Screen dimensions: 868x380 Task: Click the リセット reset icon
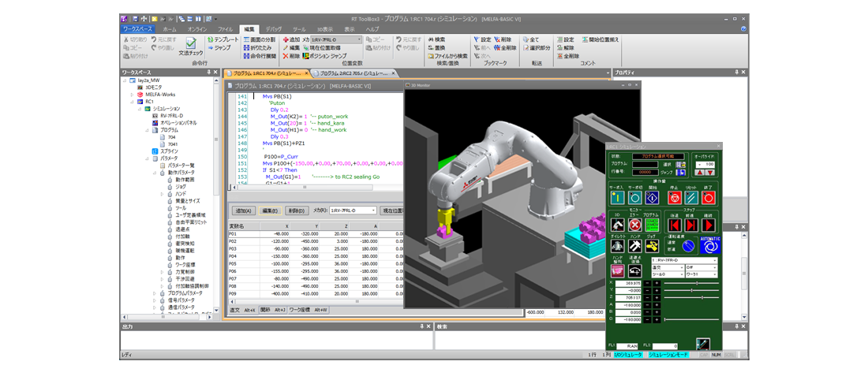pos(691,198)
